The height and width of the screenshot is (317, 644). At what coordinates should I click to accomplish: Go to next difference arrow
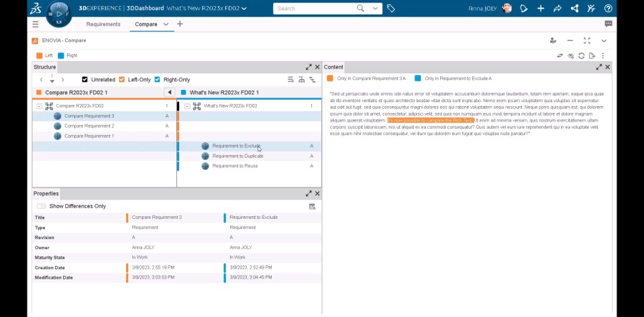click(62, 80)
